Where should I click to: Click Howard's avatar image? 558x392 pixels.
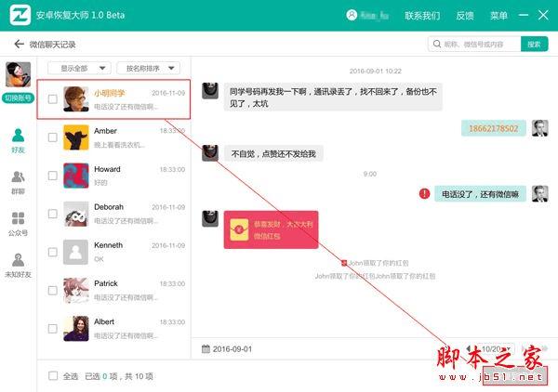coord(76,176)
